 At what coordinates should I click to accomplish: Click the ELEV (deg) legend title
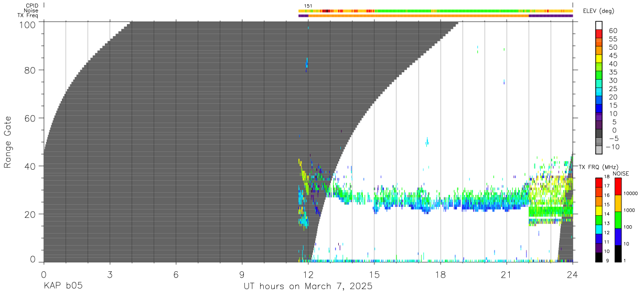598,12
